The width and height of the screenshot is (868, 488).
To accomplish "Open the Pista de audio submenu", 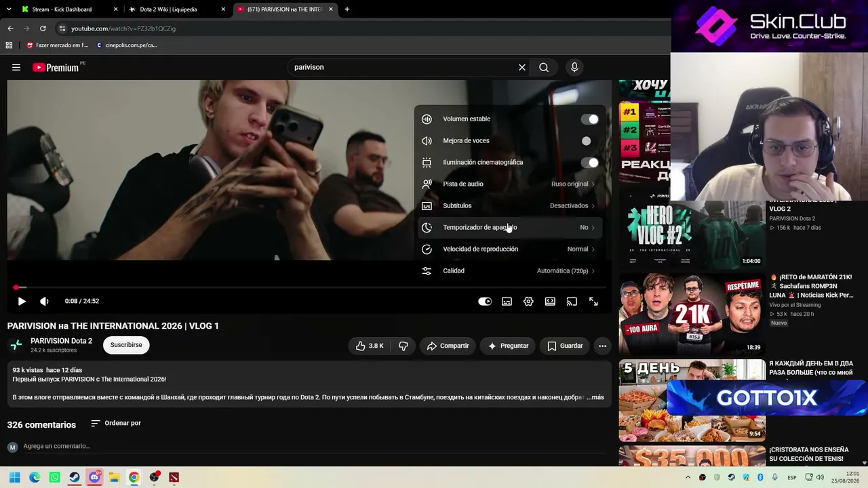I will click(x=510, y=184).
